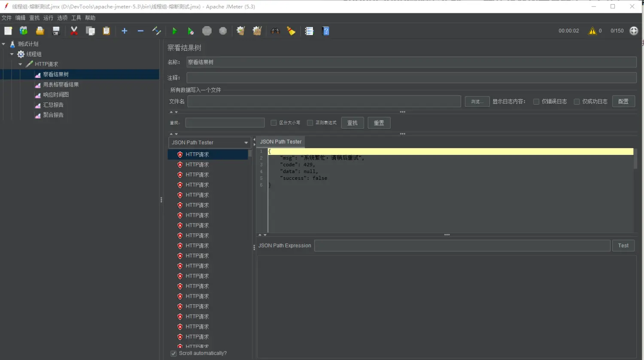The width and height of the screenshot is (644, 360).
Task: Click the JSON Path Expression input field
Action: point(462,245)
